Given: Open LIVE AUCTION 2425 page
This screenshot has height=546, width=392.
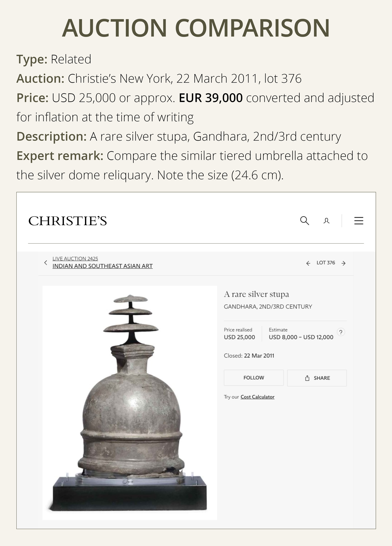Looking at the screenshot, I should coord(75,258).
